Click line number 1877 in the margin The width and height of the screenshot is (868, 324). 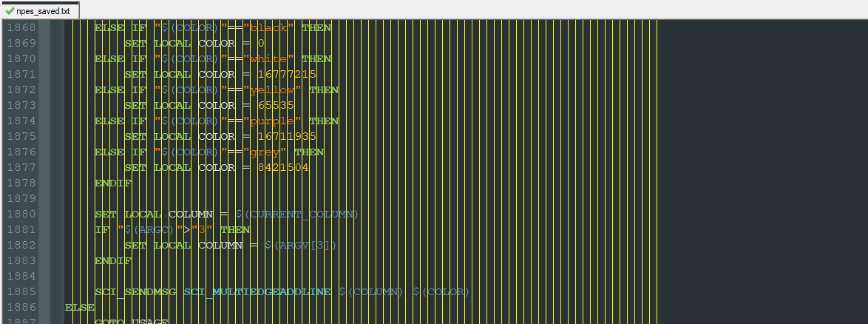coord(21,167)
